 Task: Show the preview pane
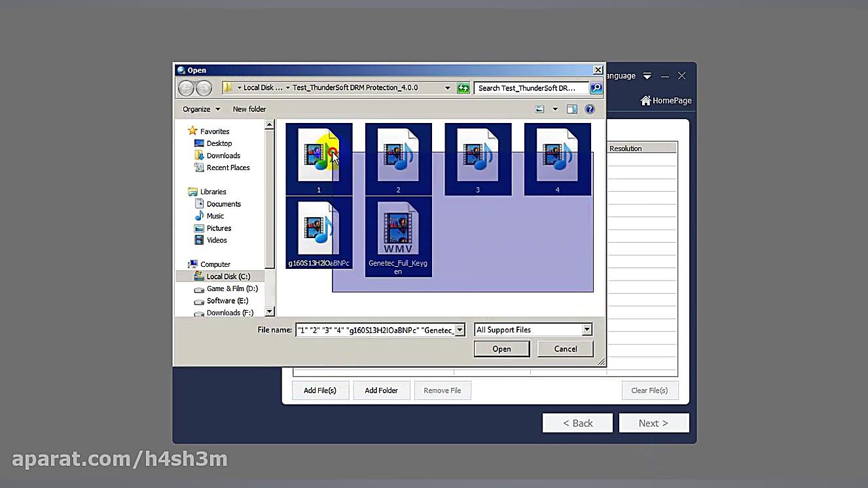[x=571, y=109]
